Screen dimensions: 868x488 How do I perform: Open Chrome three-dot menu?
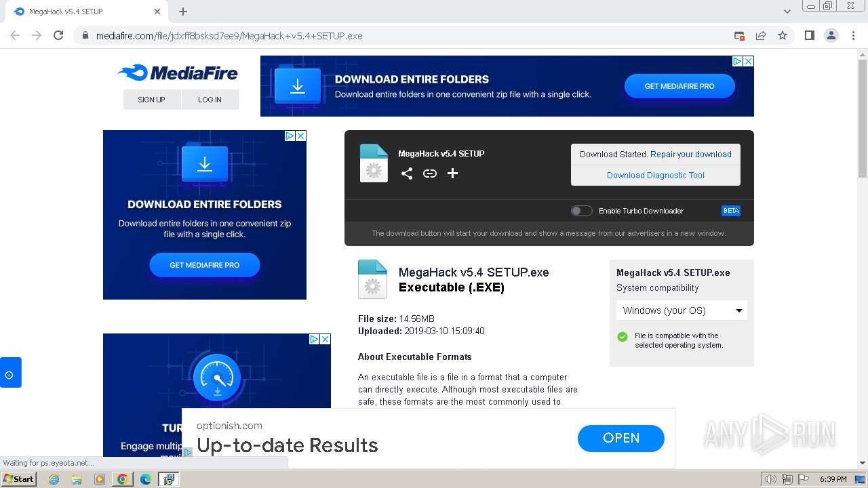[852, 35]
